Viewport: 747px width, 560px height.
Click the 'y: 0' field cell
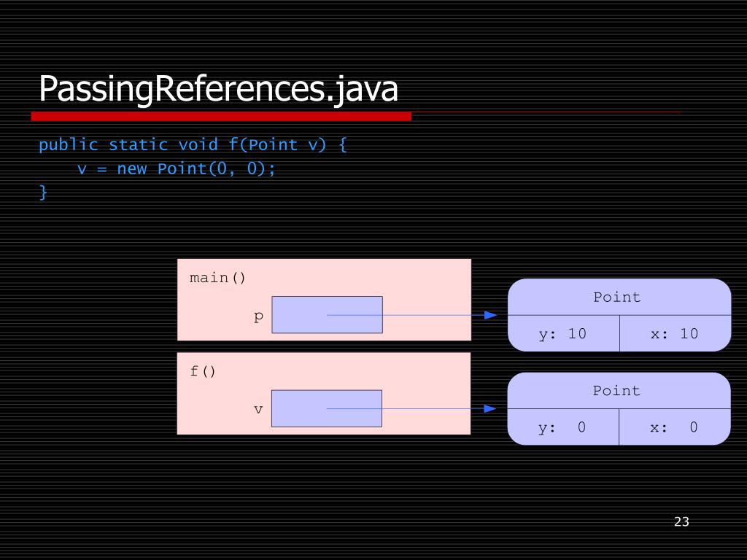click(x=563, y=427)
